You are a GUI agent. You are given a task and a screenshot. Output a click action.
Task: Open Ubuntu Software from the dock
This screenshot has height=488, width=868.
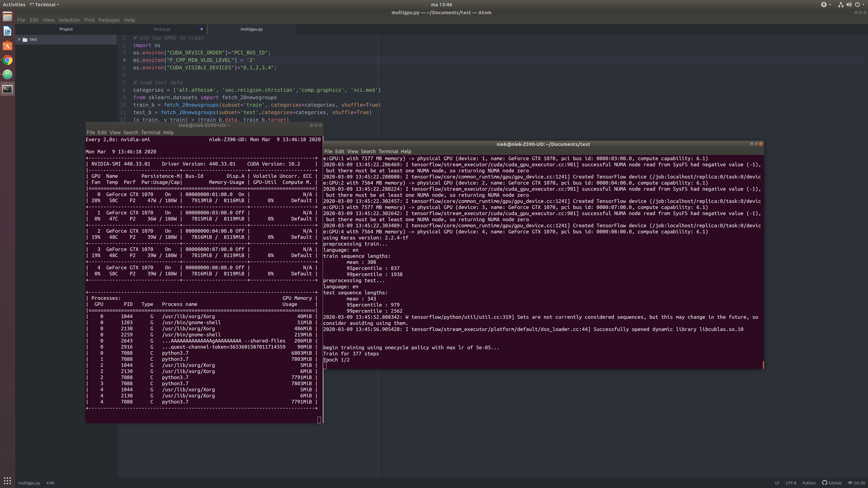[x=7, y=45]
